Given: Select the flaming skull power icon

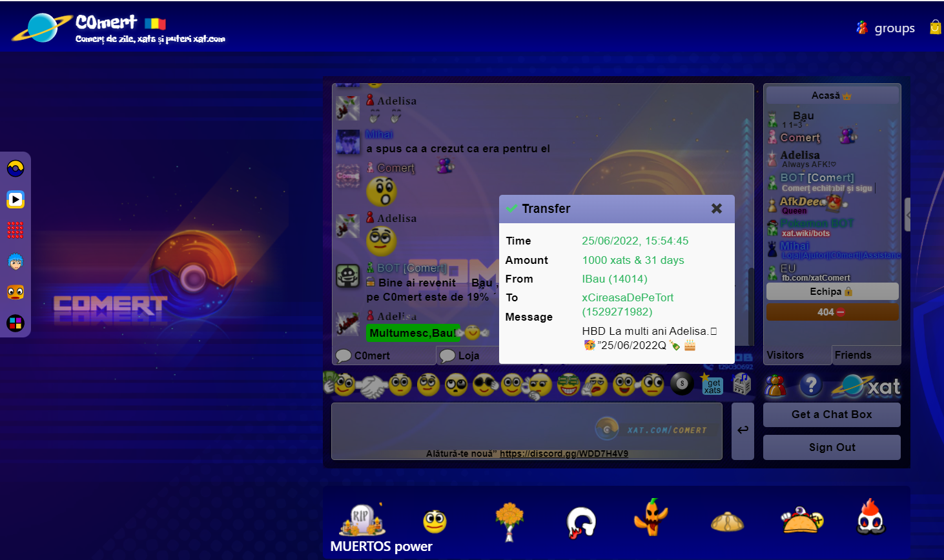Looking at the screenshot, I should pos(871,517).
